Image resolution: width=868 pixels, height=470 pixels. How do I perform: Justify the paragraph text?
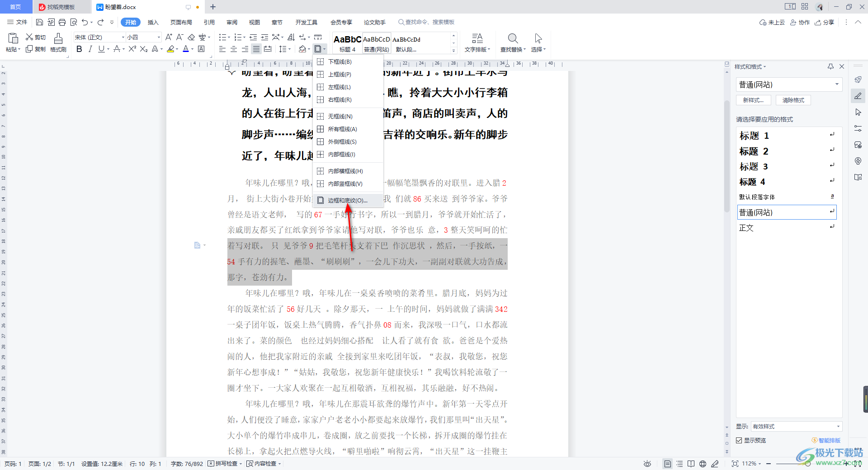[x=256, y=49]
